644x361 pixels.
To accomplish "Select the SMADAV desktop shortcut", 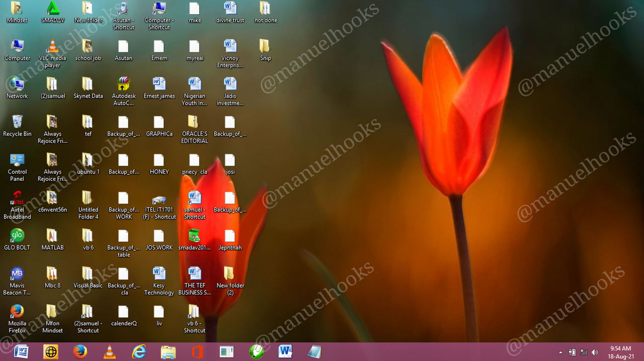I will [52, 12].
